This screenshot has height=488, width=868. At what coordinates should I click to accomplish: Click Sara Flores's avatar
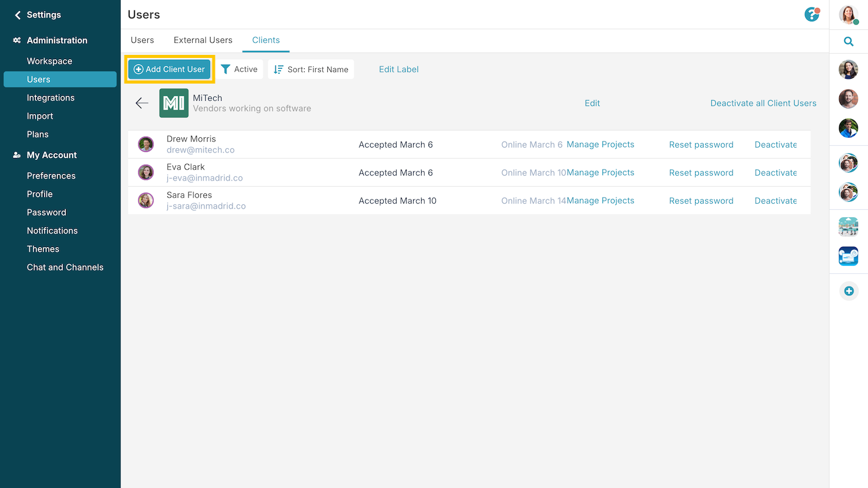pos(146,201)
